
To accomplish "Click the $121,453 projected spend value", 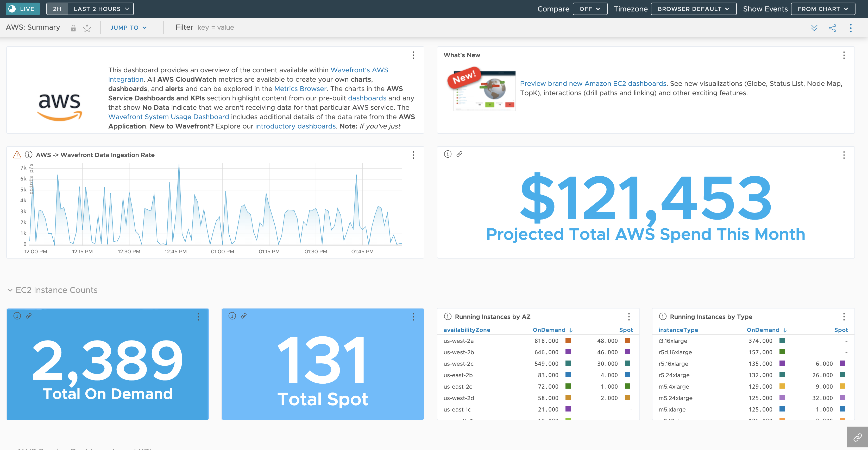I will click(646, 199).
